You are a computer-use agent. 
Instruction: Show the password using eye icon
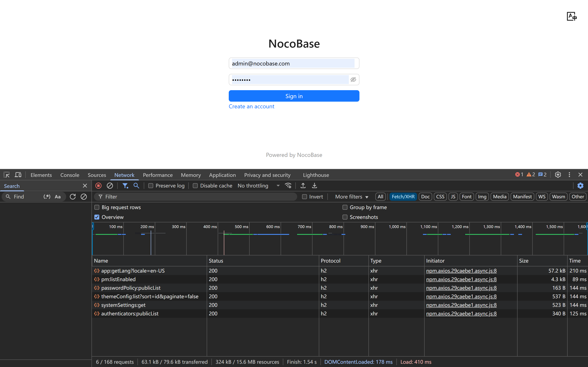point(353,80)
